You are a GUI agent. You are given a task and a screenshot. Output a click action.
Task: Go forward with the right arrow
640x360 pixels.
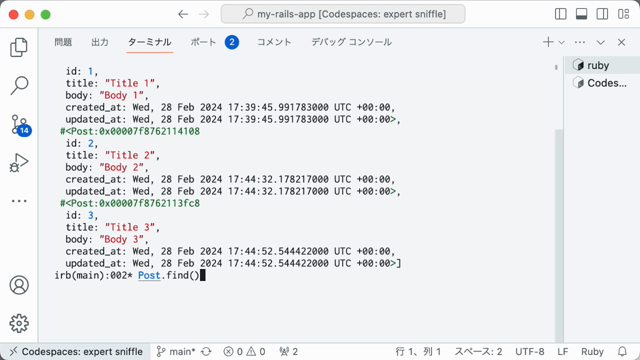(204, 14)
